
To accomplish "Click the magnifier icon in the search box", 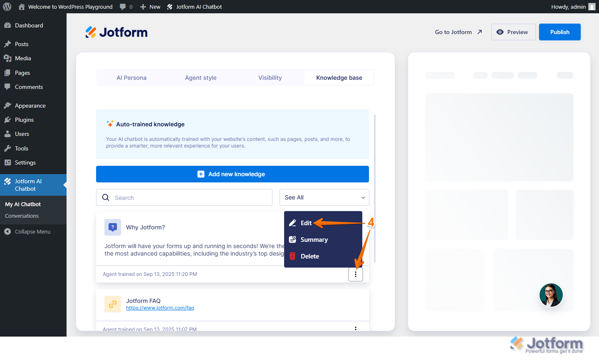I will point(106,197).
